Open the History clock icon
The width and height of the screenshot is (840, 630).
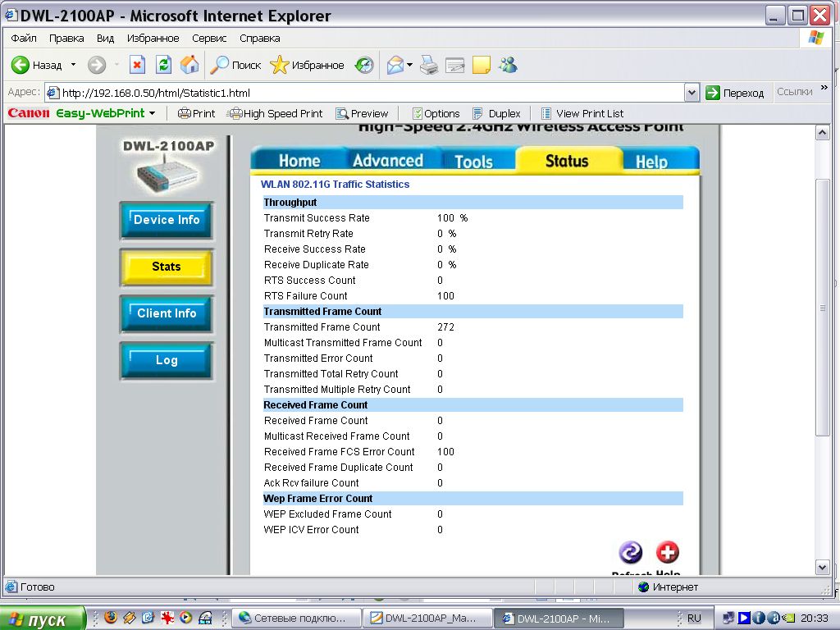coord(364,65)
